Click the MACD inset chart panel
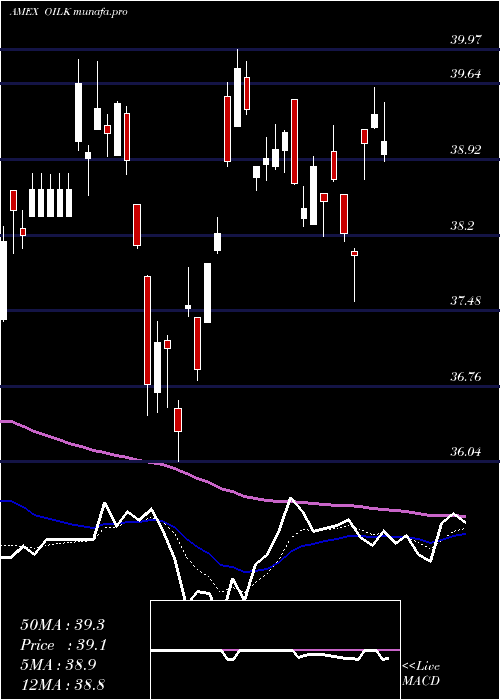The image size is (500, 700). tap(275, 650)
